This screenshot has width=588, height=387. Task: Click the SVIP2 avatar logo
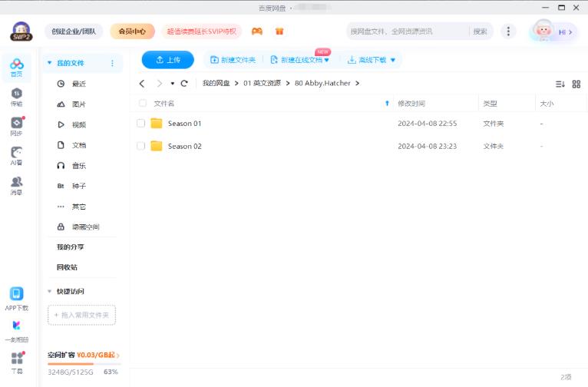click(21, 31)
